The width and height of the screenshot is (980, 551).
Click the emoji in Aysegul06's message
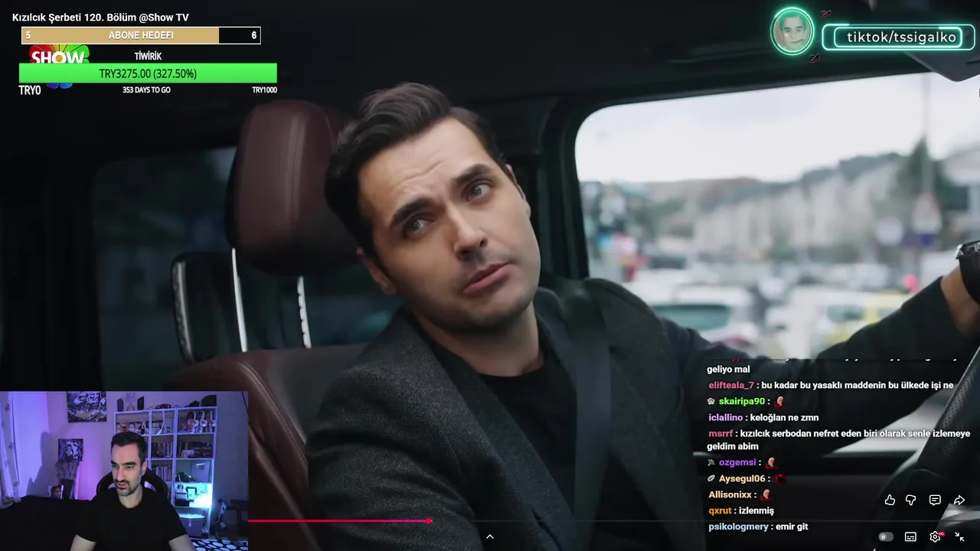pyautogui.click(x=780, y=479)
